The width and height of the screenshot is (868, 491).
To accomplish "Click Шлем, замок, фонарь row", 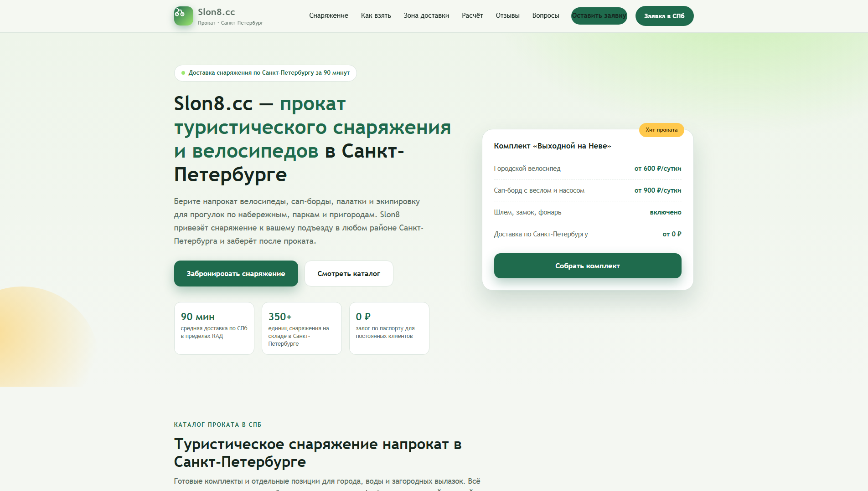I will [x=588, y=212].
